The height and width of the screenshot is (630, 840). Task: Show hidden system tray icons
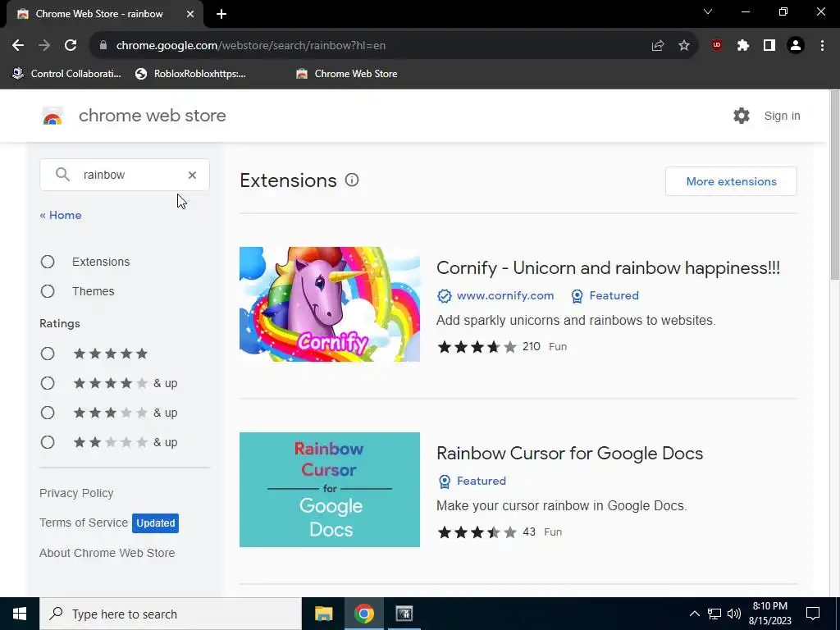[x=694, y=614]
